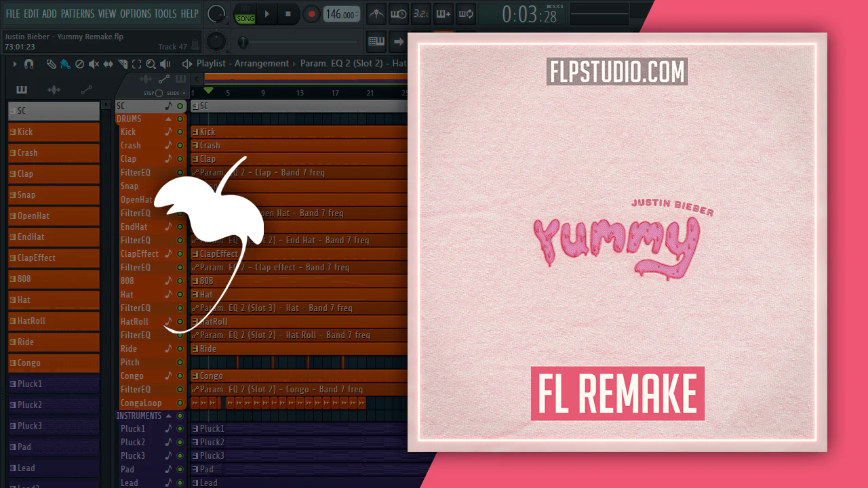Collapse the DRUMS track group
Image resolution: width=868 pixels, height=488 pixels.
[x=168, y=119]
